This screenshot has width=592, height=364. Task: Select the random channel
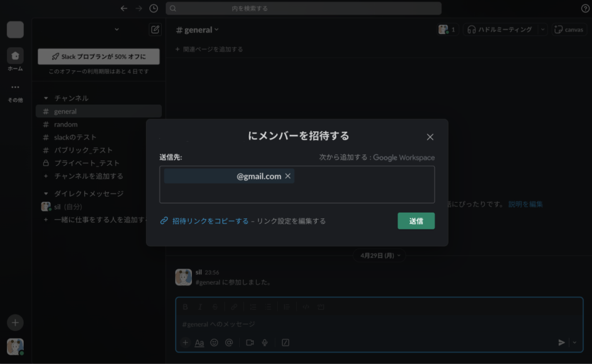click(x=65, y=124)
